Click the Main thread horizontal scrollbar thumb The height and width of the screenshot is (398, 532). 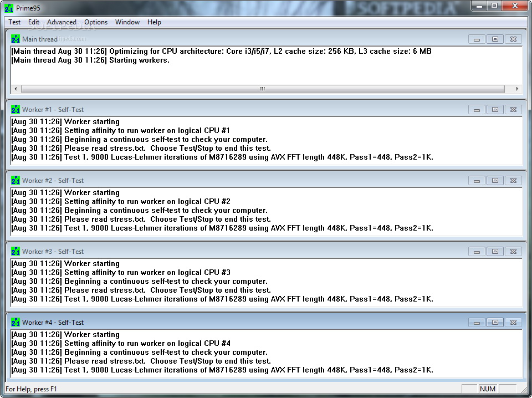[x=263, y=89]
